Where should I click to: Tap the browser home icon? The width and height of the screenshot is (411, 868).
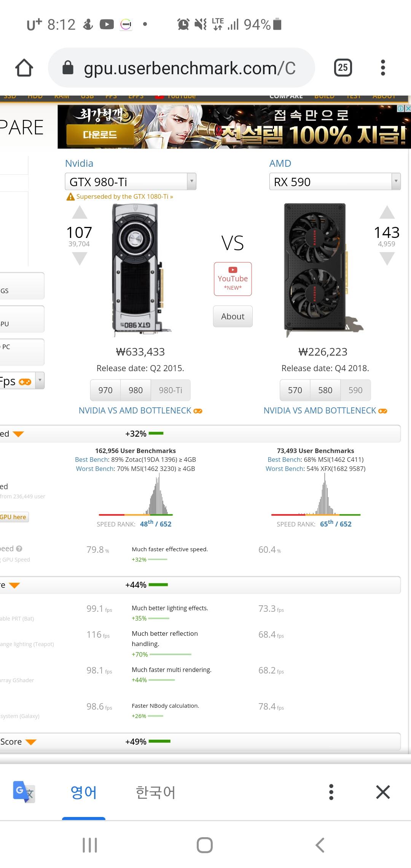(24, 68)
